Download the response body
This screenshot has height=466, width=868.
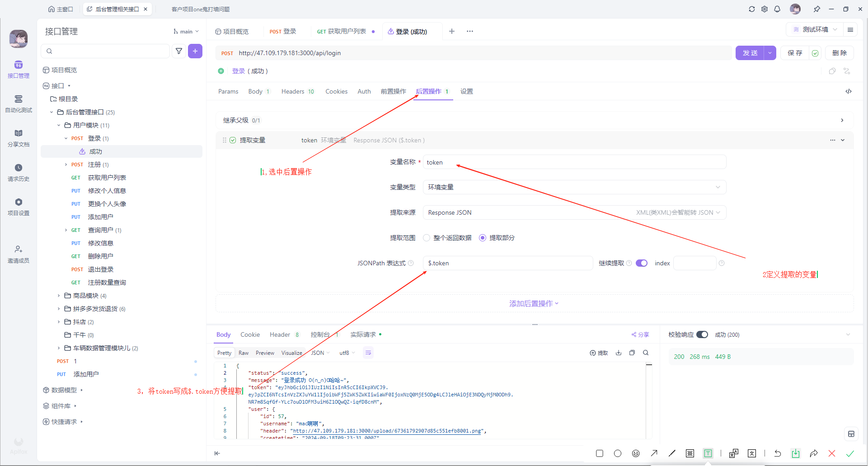[x=619, y=353]
